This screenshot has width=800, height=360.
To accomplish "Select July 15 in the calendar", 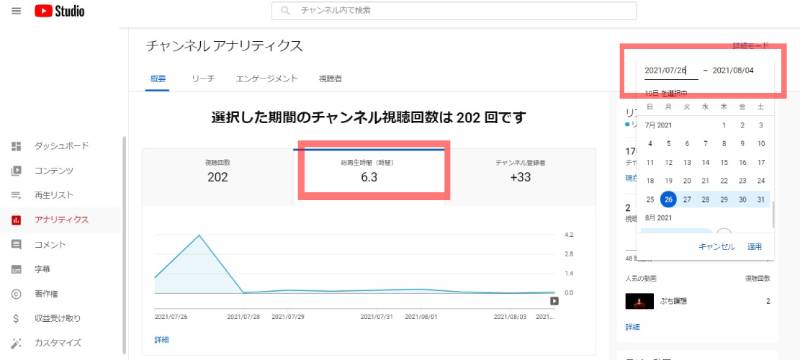I will coord(724,163).
